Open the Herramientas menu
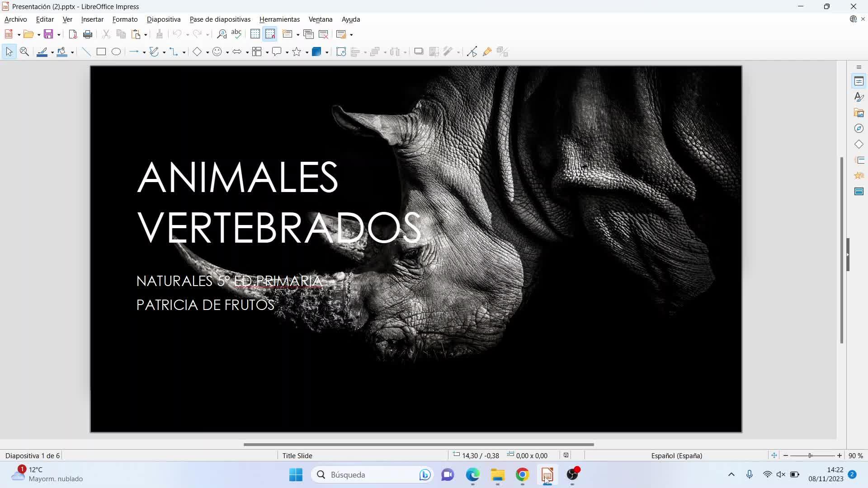868x488 pixels. (279, 19)
